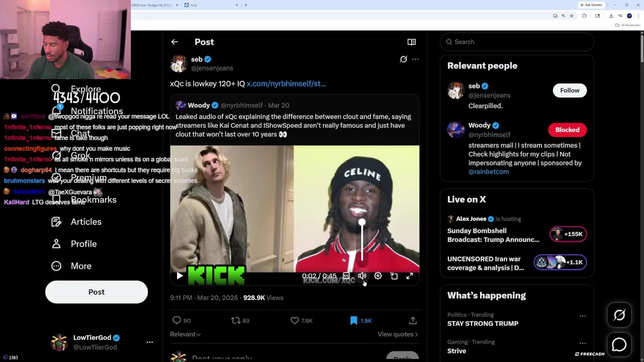Click the white Post compose button
Screen dimensions: 644x362
97,292
